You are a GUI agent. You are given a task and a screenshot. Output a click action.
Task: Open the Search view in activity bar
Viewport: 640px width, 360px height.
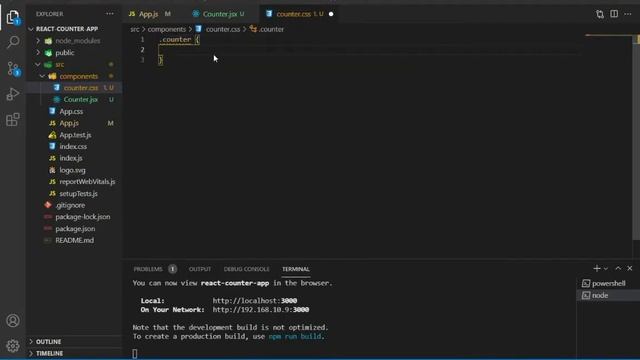coord(13,42)
